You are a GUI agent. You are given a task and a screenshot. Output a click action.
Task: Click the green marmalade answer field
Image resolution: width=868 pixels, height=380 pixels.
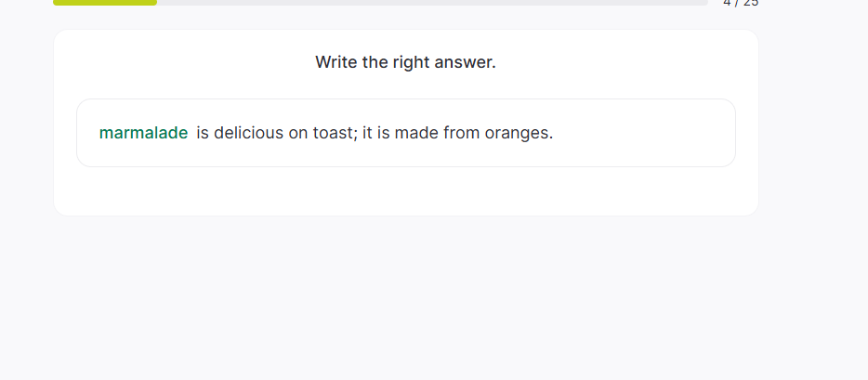click(143, 133)
